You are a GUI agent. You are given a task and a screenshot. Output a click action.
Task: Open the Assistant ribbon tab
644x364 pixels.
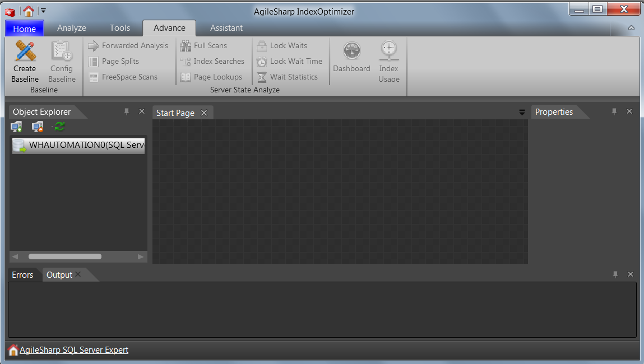point(226,28)
